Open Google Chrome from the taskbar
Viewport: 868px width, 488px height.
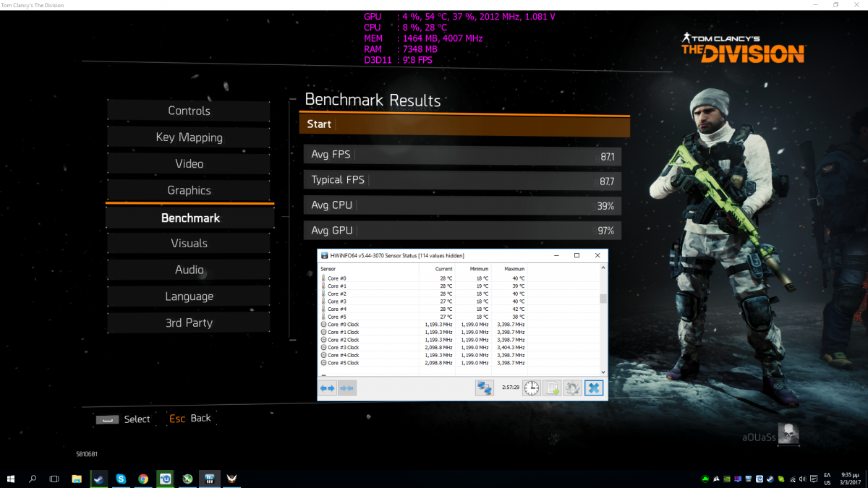pyautogui.click(x=143, y=479)
